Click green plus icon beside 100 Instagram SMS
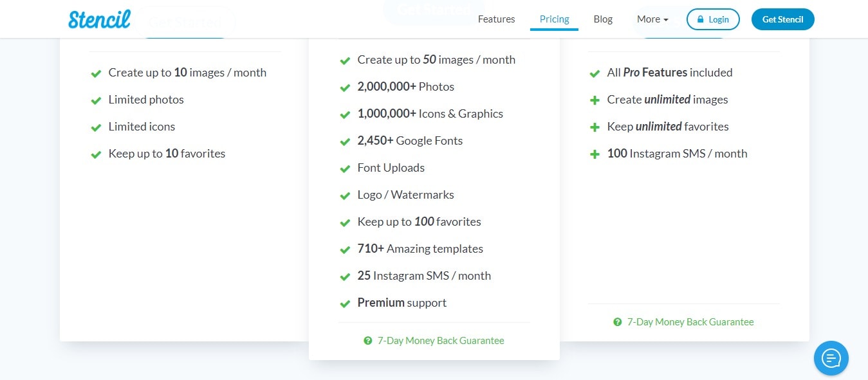The width and height of the screenshot is (868, 380). coord(595,154)
